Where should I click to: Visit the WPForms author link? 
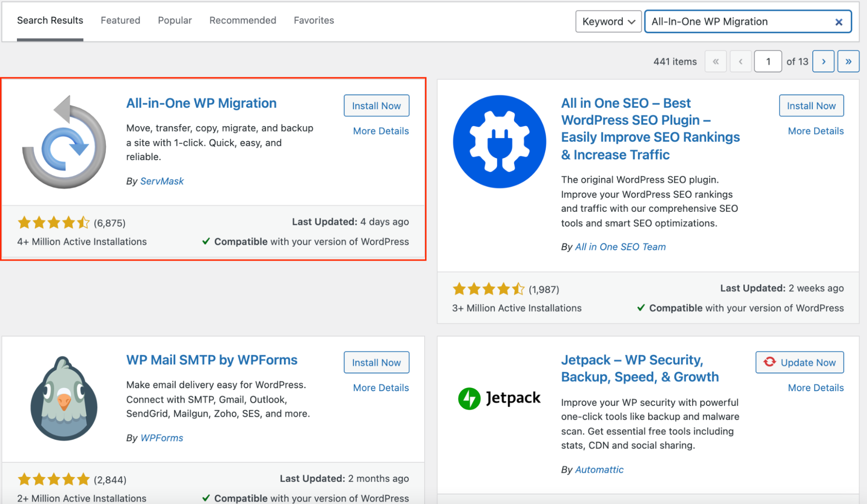click(161, 438)
